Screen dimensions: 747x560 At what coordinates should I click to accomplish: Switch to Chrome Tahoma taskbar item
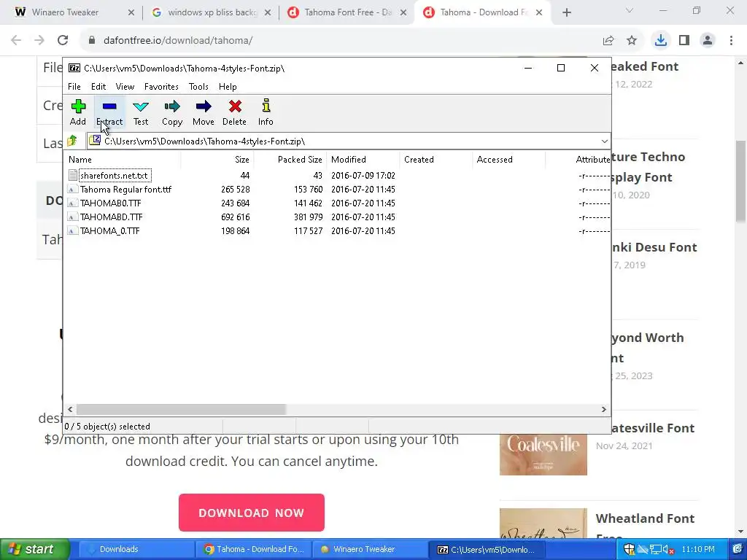point(253,550)
